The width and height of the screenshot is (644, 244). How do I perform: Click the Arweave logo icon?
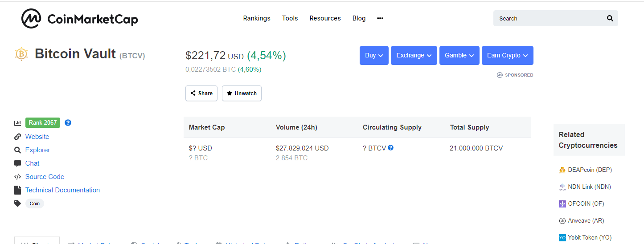(562, 221)
